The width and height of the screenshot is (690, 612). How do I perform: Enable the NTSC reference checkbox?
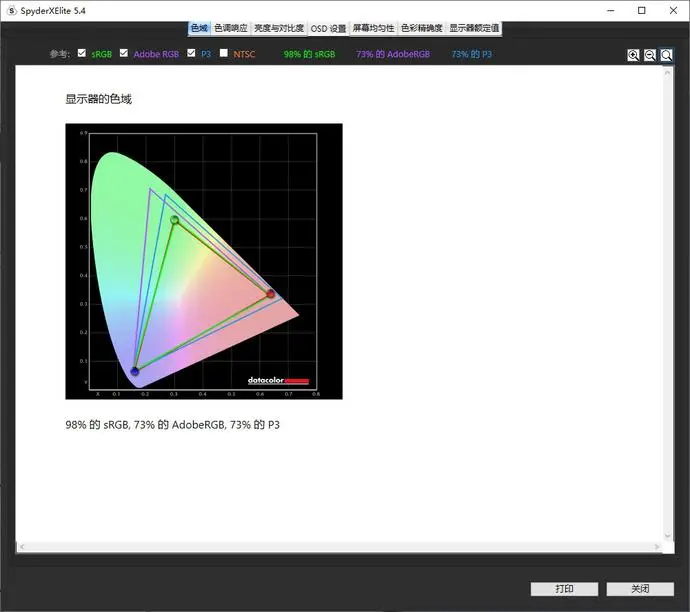(224, 53)
